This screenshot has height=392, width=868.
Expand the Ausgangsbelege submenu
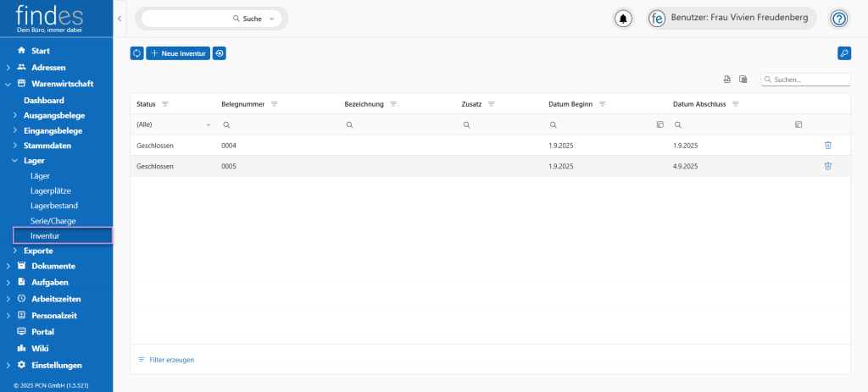pyautogui.click(x=14, y=115)
